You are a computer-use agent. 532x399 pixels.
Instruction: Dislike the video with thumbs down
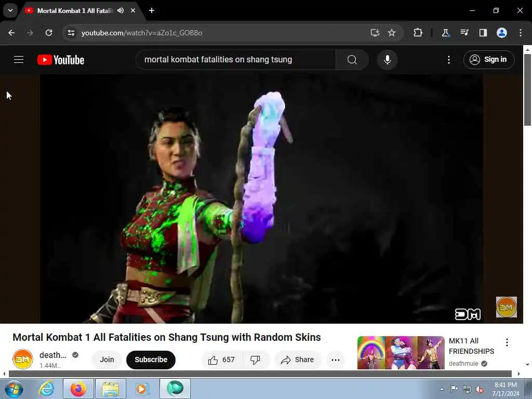[x=256, y=360]
